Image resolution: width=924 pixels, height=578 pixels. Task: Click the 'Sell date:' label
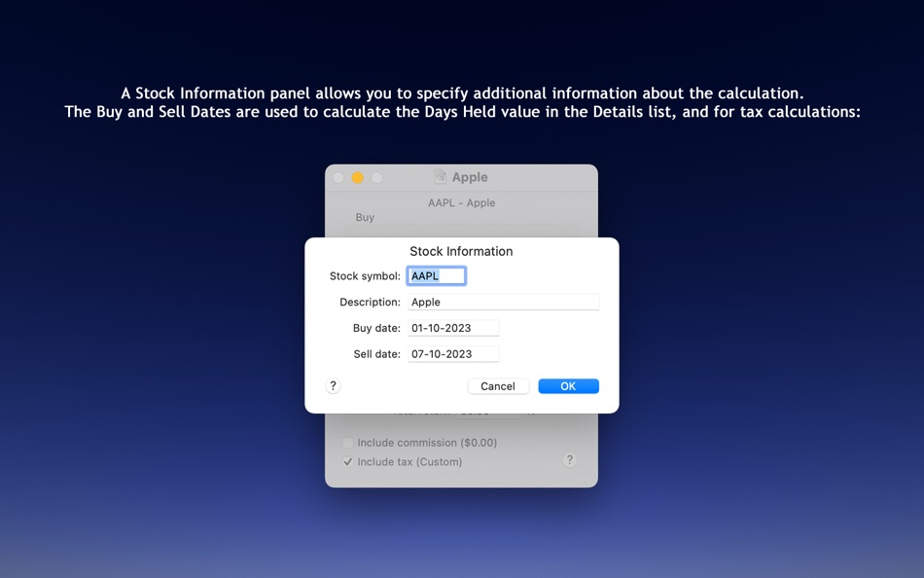click(x=376, y=354)
